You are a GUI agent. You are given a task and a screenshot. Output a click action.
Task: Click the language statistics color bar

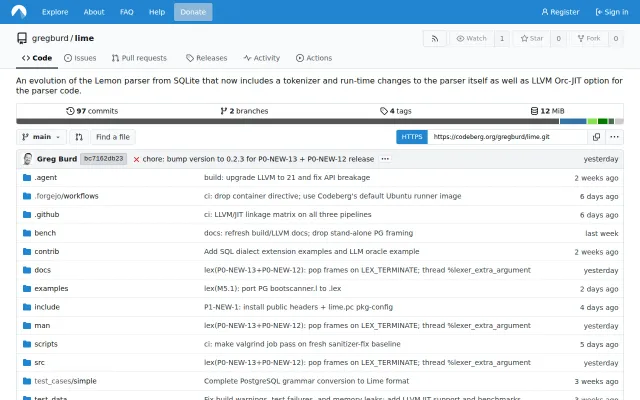pos(320,121)
